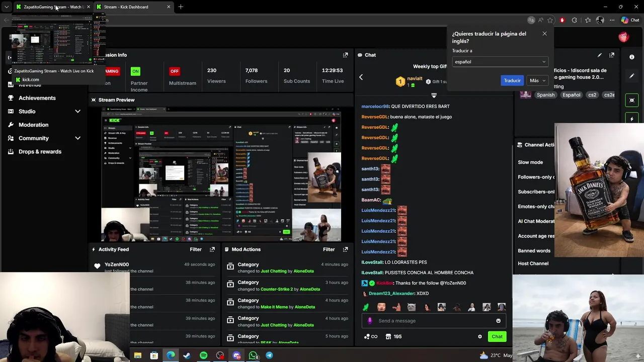Click username marcelocr98 in chat
This screenshot has height=362, width=644.
(375, 106)
